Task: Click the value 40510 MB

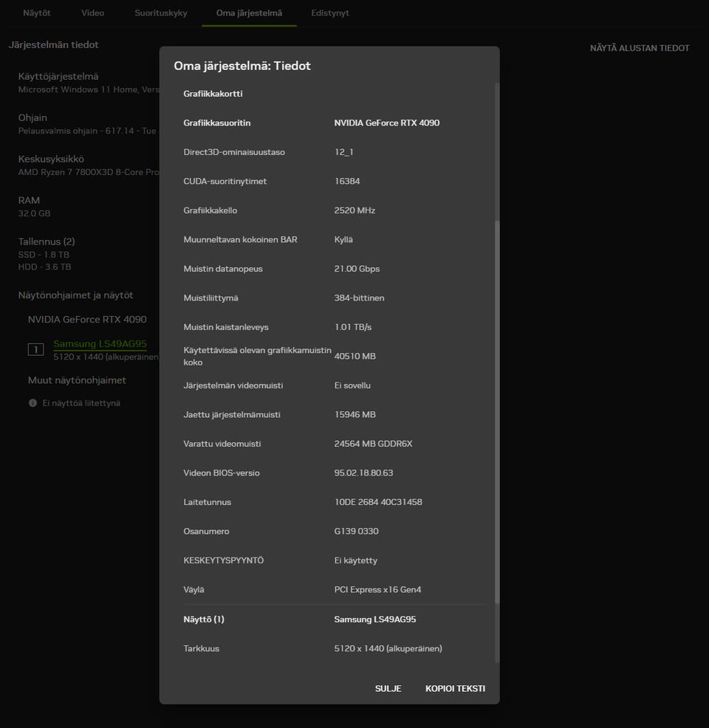Action: [x=354, y=356]
